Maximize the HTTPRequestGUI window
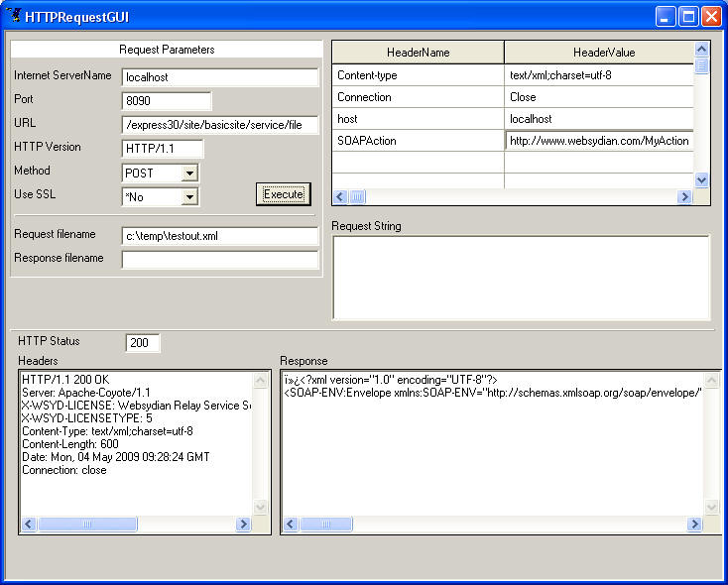Image resolution: width=728 pixels, height=585 pixels. [x=688, y=17]
